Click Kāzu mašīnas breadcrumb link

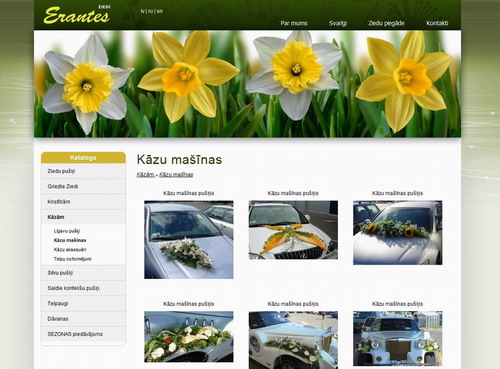[x=176, y=175]
